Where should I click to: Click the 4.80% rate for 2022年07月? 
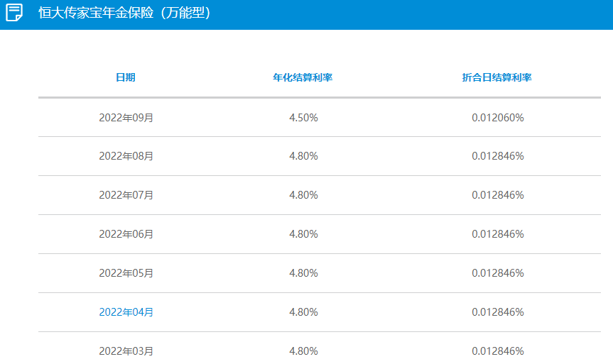tap(303, 195)
